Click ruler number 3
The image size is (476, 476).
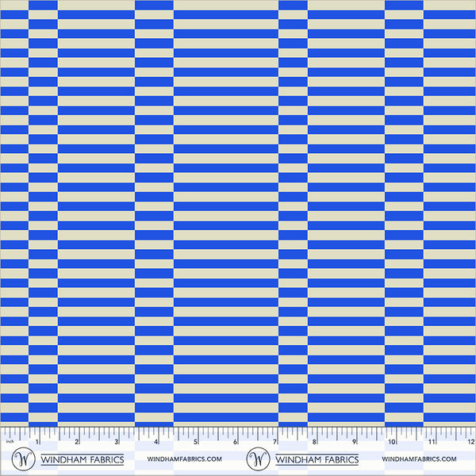[x=117, y=442]
